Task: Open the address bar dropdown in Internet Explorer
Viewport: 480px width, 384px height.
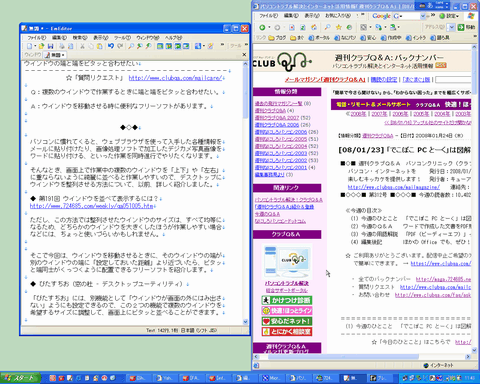Action: pos(452,27)
